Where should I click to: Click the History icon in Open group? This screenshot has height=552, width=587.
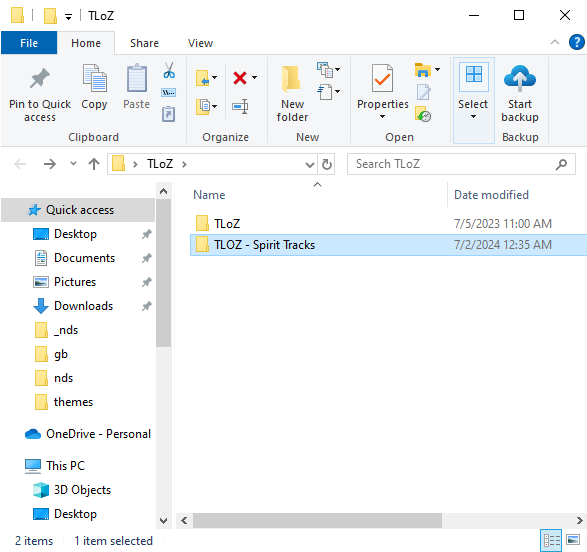click(x=423, y=114)
